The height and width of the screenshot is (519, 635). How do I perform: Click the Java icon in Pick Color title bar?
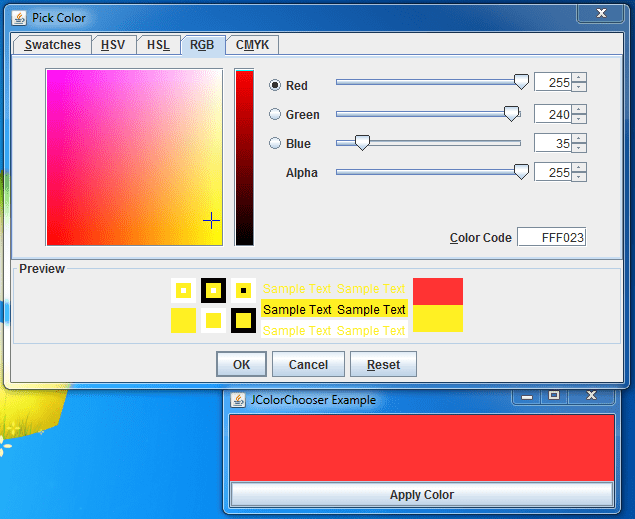pos(19,17)
